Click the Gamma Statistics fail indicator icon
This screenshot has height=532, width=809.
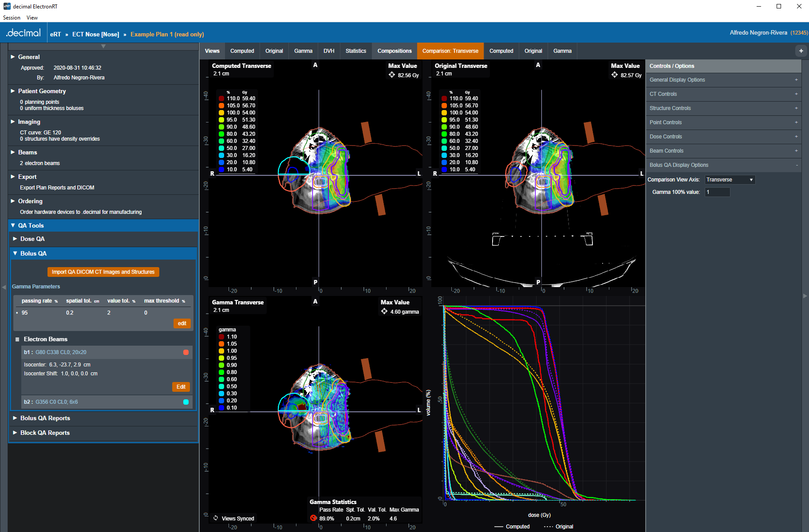point(313,518)
